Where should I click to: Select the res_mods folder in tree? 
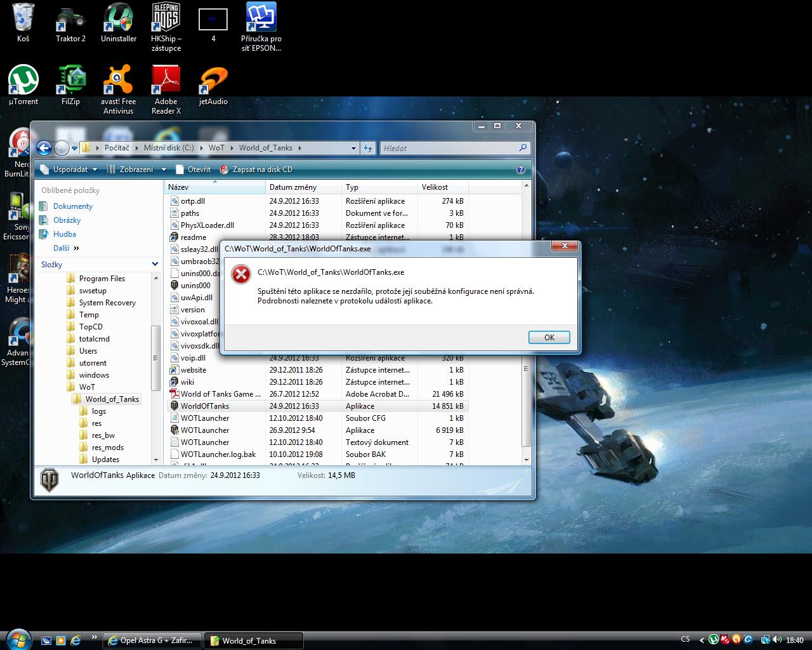[x=107, y=448]
